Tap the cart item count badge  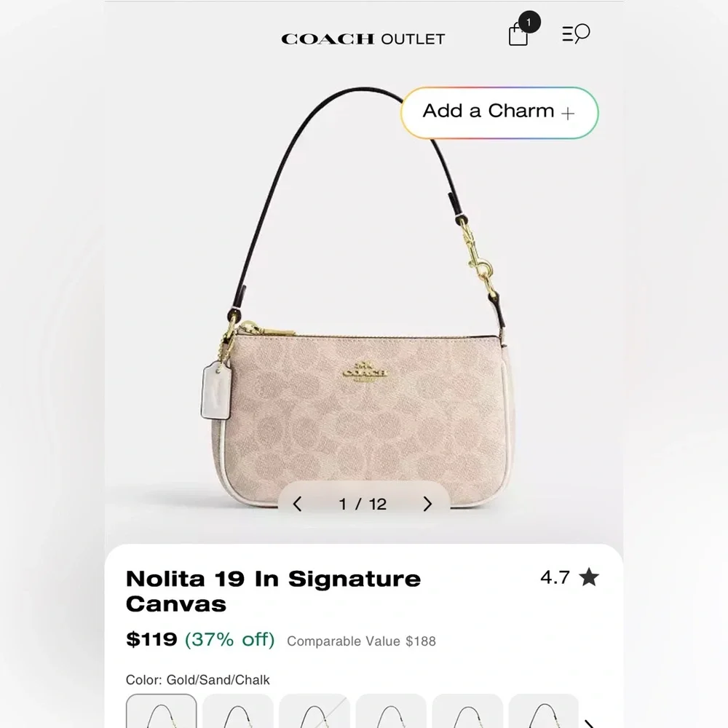click(529, 23)
